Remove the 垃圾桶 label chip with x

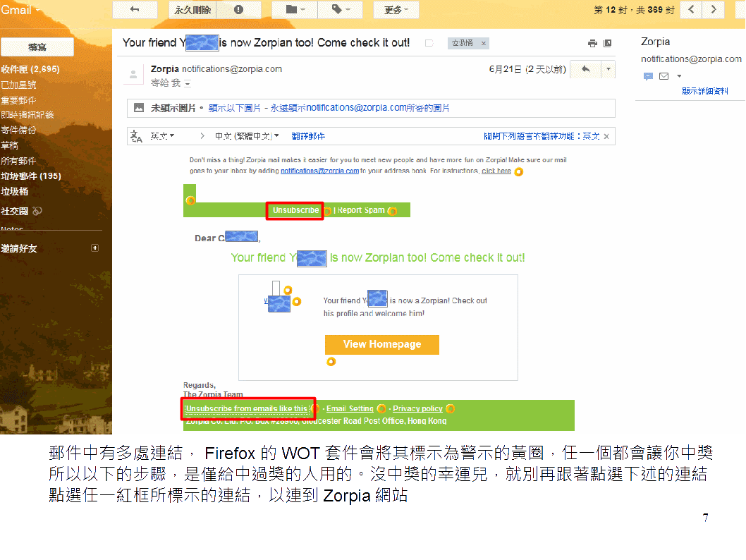pyautogui.click(x=484, y=43)
